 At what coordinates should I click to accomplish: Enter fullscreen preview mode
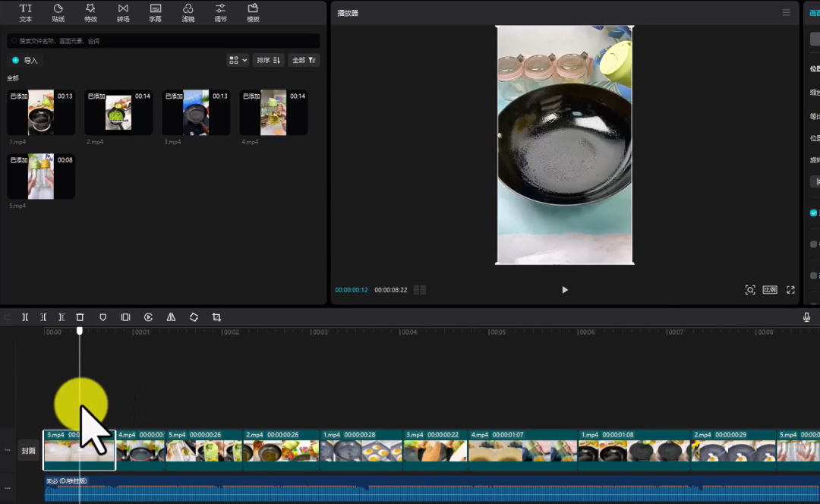[x=790, y=290]
